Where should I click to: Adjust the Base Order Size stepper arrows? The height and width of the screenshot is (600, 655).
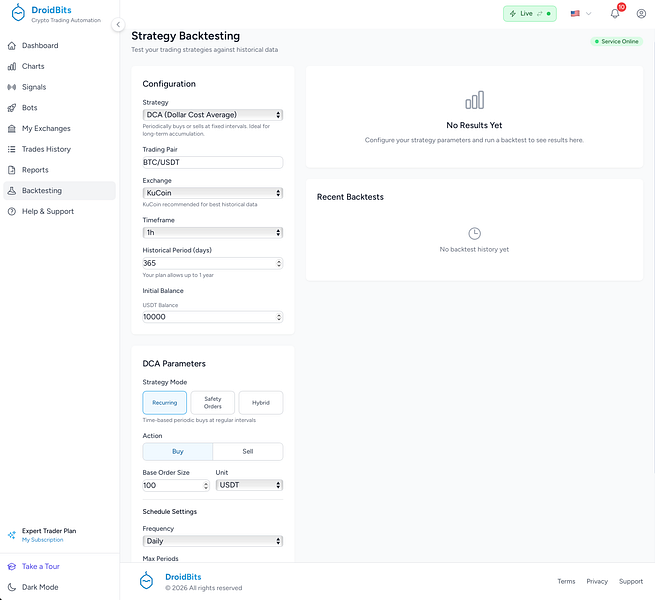click(x=206, y=486)
